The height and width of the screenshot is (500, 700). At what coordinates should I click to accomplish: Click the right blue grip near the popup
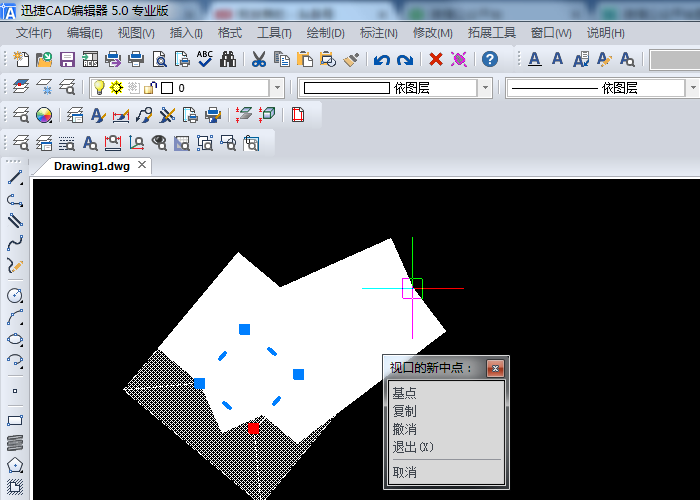pos(299,375)
